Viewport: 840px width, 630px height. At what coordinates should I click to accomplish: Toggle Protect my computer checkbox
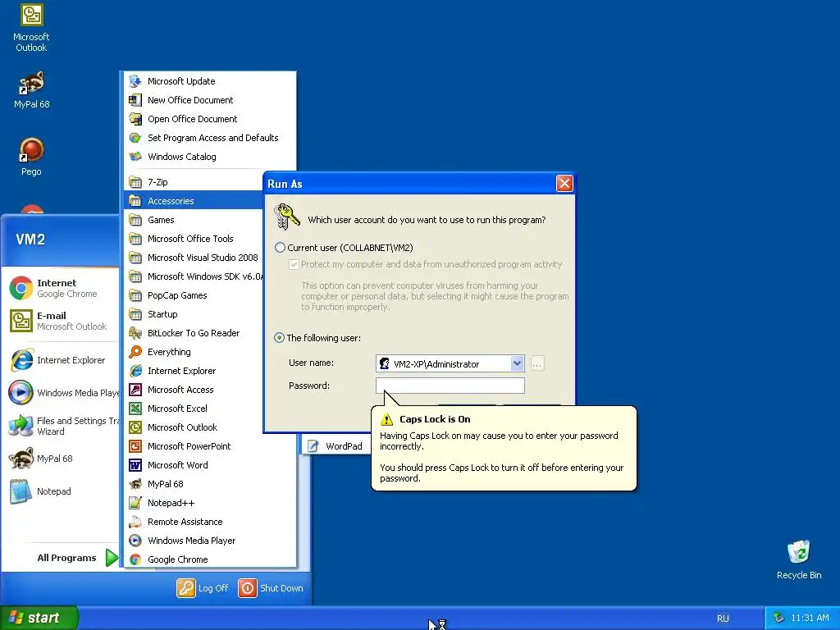tap(294, 264)
